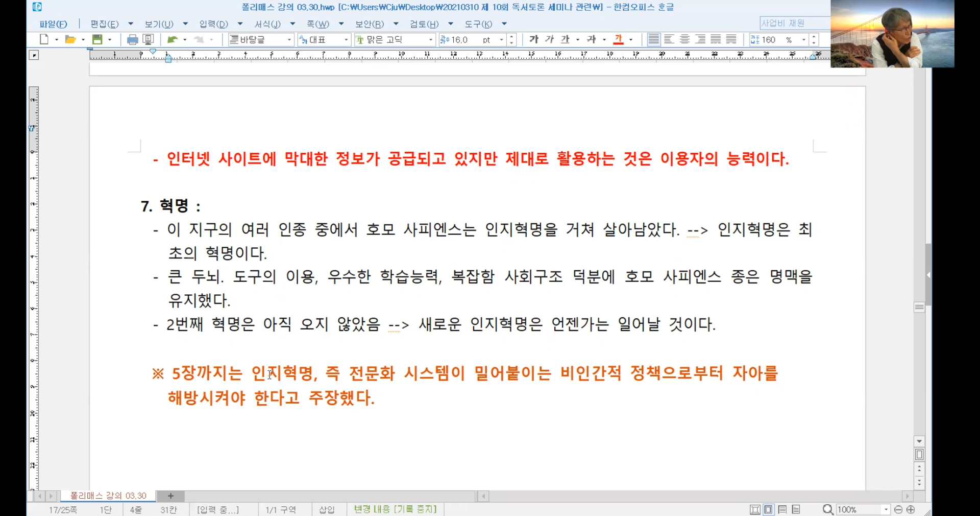Print the document using the printer icon
Screen dimensions: 980x516
(x=132, y=39)
